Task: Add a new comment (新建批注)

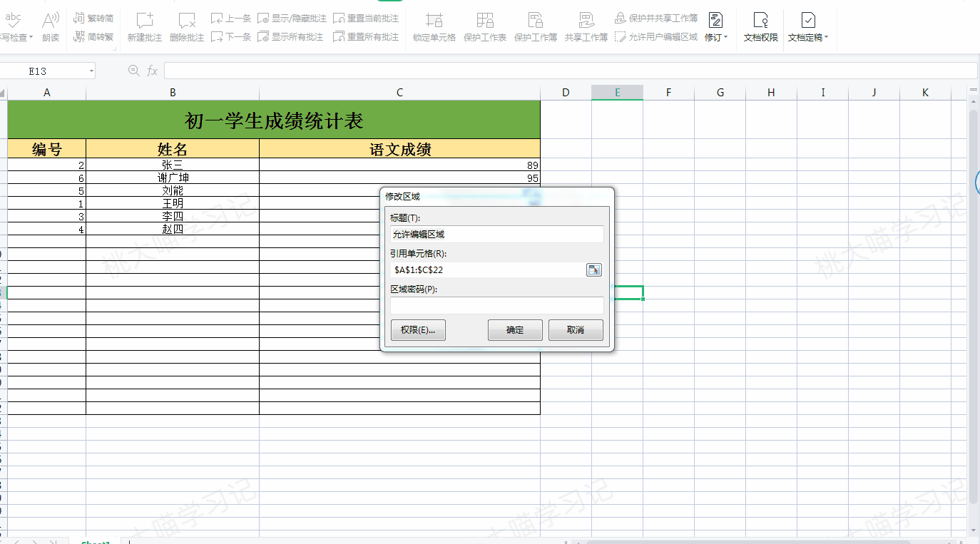Action: pyautogui.click(x=145, y=27)
